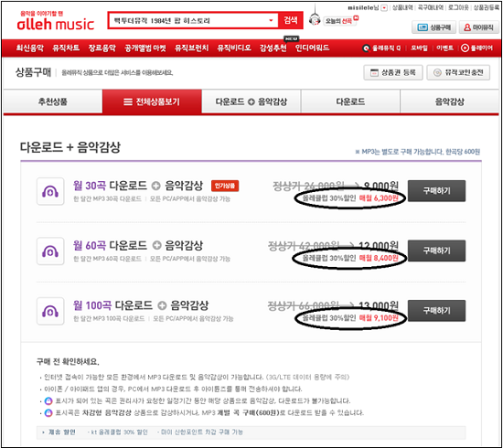Click 구매하기 for the 월 30곡 plan
The height and width of the screenshot is (448, 503).
436,191
